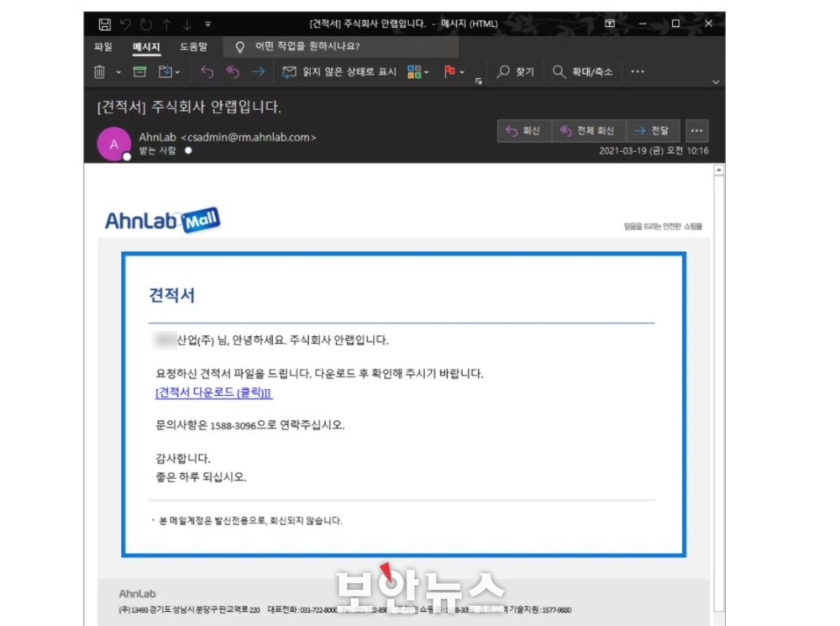This screenshot has width=840, height=626.
Task: Click the sender avatar circle 'A'
Action: click(113, 144)
